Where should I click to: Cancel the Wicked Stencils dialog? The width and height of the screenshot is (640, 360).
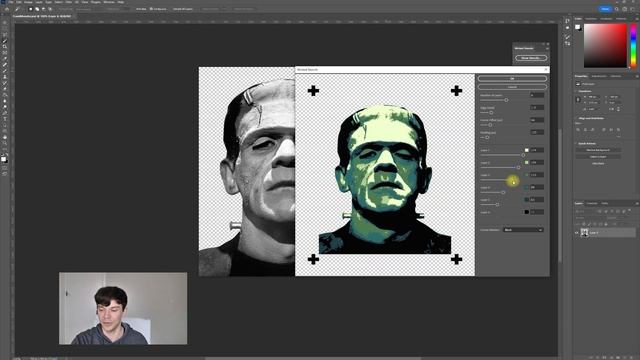(512, 87)
